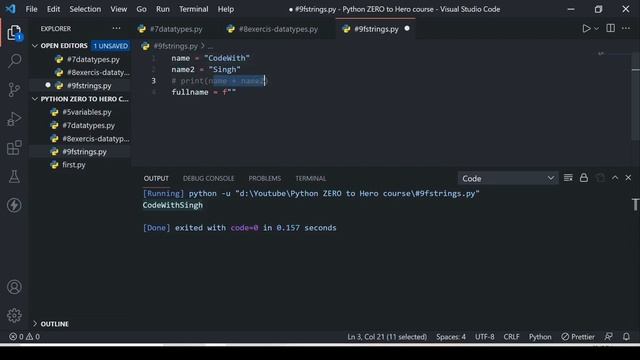Image resolution: width=640 pixels, height=360 pixels.
Task: Open the Testing flask view
Action: click(x=14, y=176)
